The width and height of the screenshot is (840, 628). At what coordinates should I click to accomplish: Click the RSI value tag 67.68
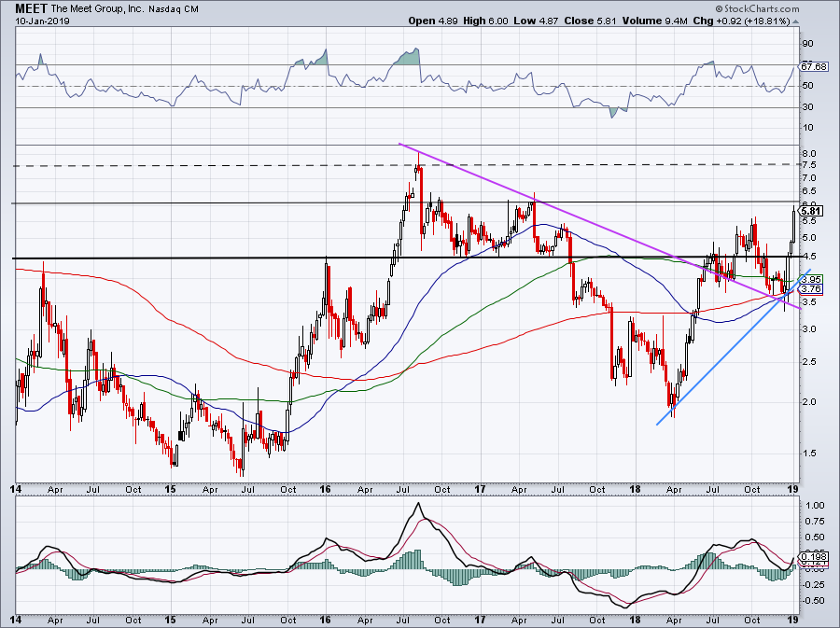click(x=813, y=66)
